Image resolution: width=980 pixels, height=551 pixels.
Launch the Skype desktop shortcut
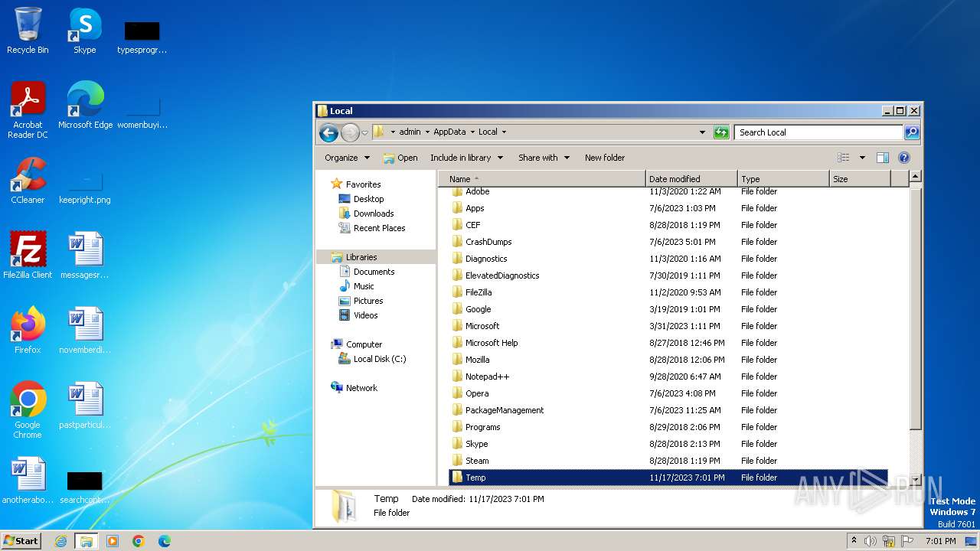pyautogui.click(x=84, y=31)
